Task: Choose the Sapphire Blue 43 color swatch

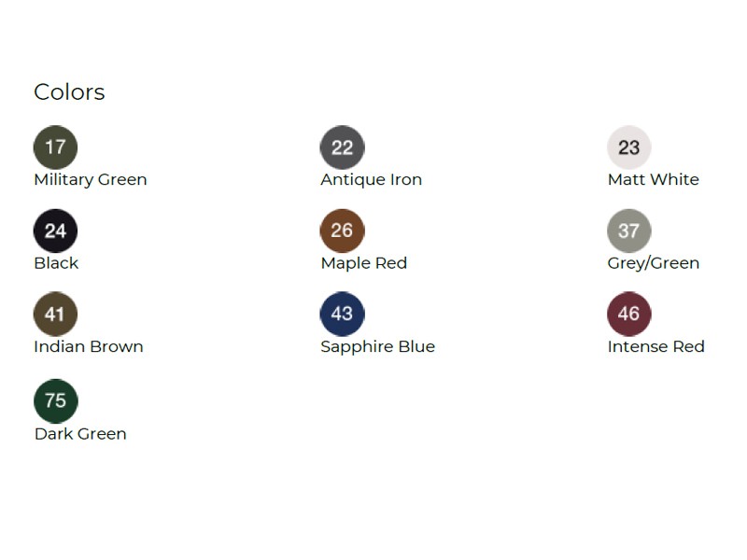Action: coord(342,314)
